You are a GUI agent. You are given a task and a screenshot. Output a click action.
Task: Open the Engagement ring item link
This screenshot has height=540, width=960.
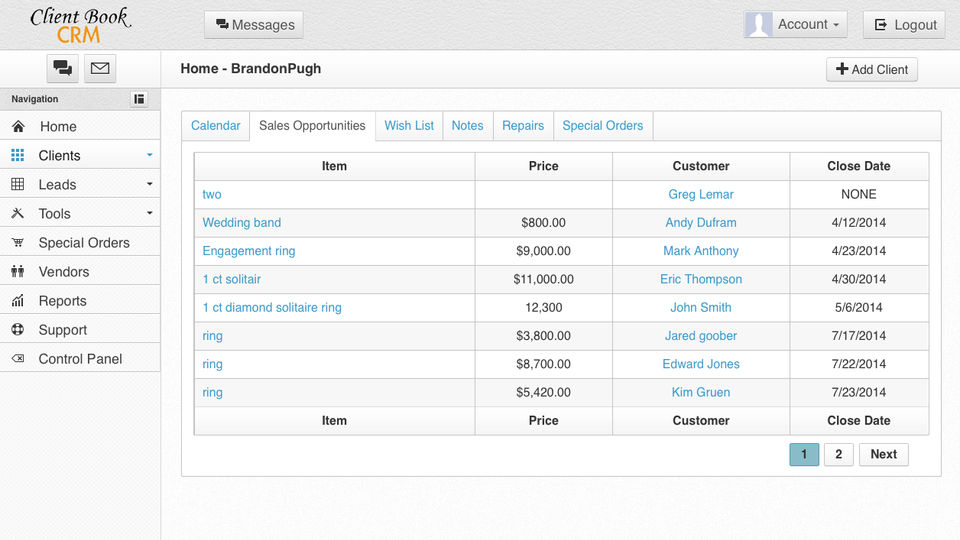(x=249, y=251)
